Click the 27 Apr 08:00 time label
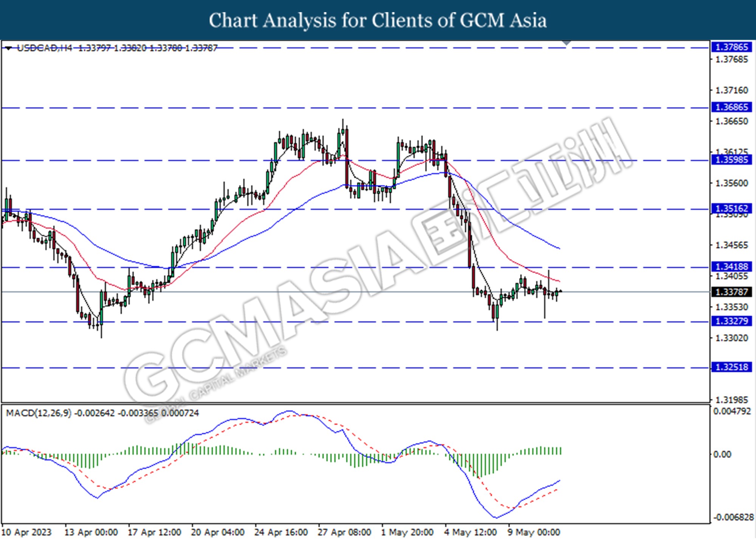Viewport: 756px width, 540px height. pos(344,532)
